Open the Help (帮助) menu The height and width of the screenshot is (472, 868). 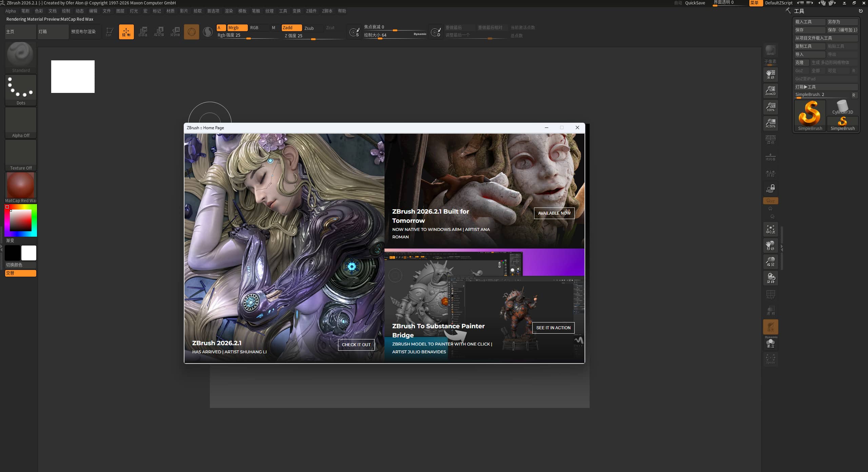[x=342, y=11]
